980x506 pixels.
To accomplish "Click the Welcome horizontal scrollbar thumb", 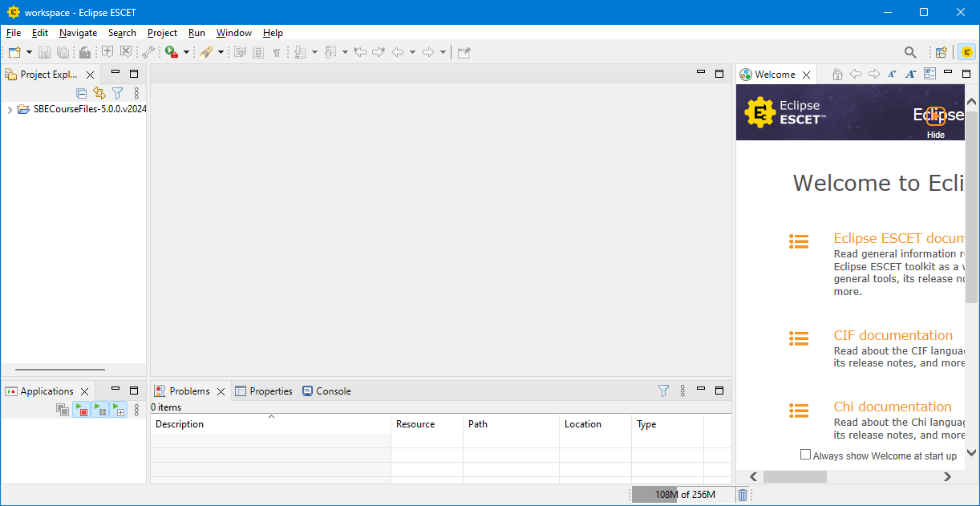I will (x=794, y=476).
